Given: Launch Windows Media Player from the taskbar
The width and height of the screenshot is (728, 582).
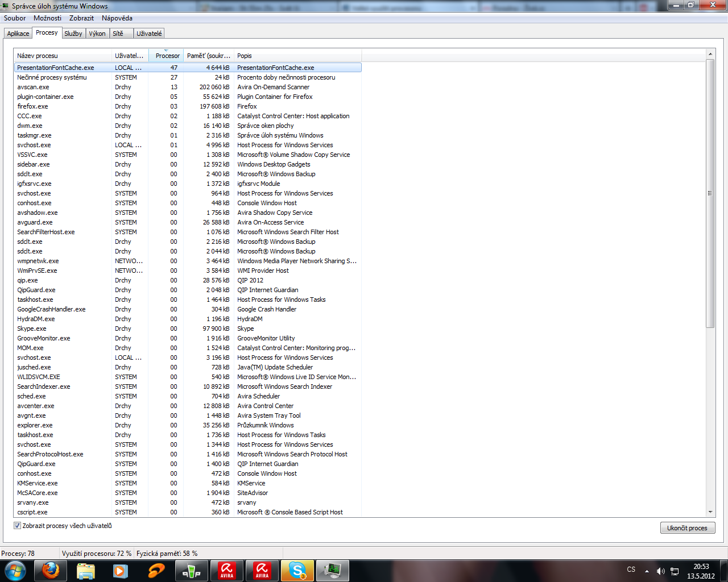Looking at the screenshot, I should tap(121, 571).
